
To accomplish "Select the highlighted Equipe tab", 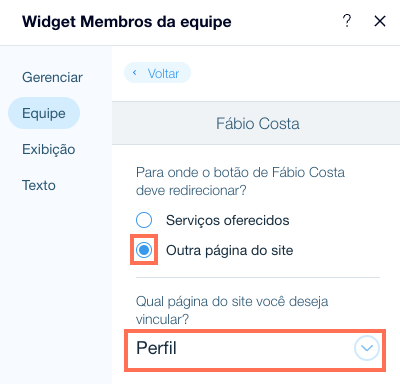I will click(x=44, y=113).
